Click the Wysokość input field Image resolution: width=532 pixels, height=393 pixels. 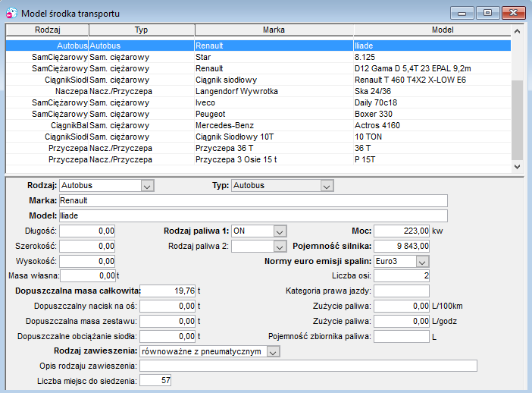click(x=87, y=261)
